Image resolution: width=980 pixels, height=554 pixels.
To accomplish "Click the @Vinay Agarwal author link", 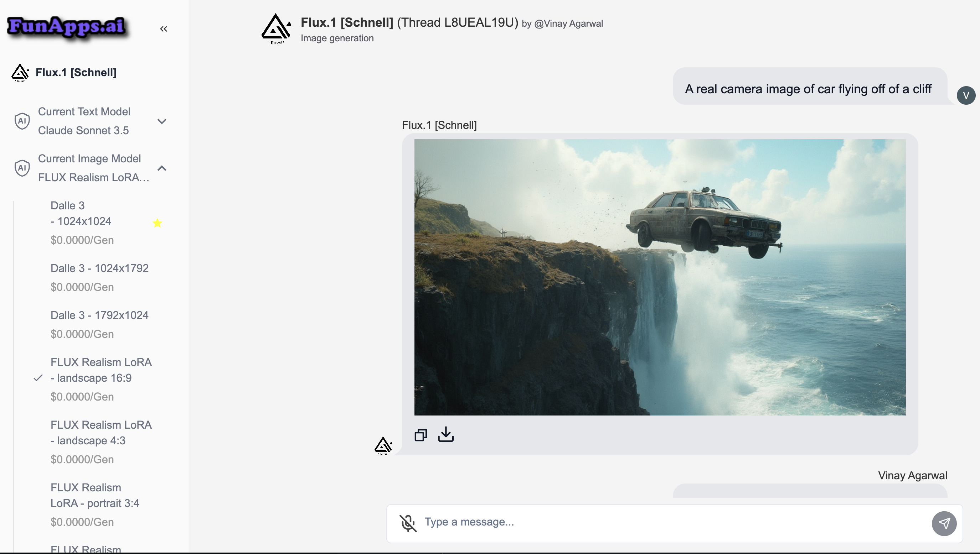I will [568, 23].
